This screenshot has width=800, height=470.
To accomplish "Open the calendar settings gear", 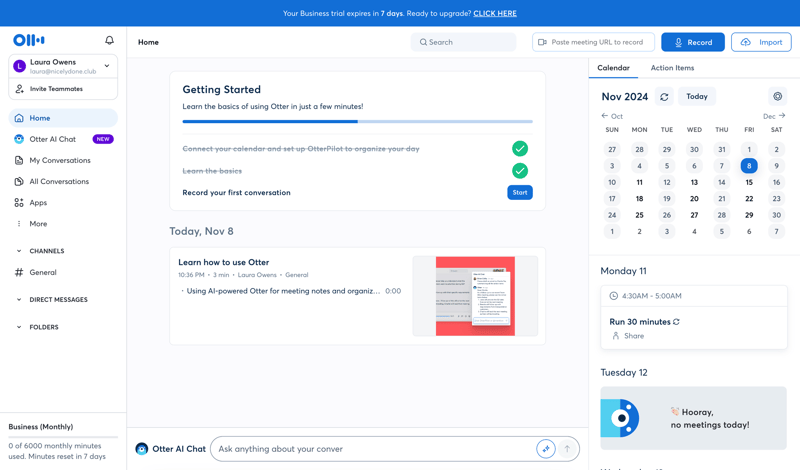I will coord(777,96).
